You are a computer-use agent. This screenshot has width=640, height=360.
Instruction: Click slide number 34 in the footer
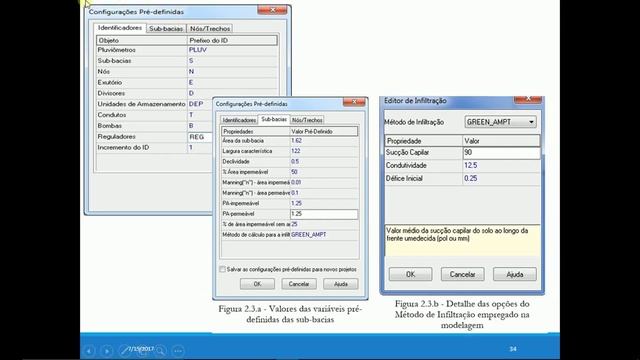513,349
